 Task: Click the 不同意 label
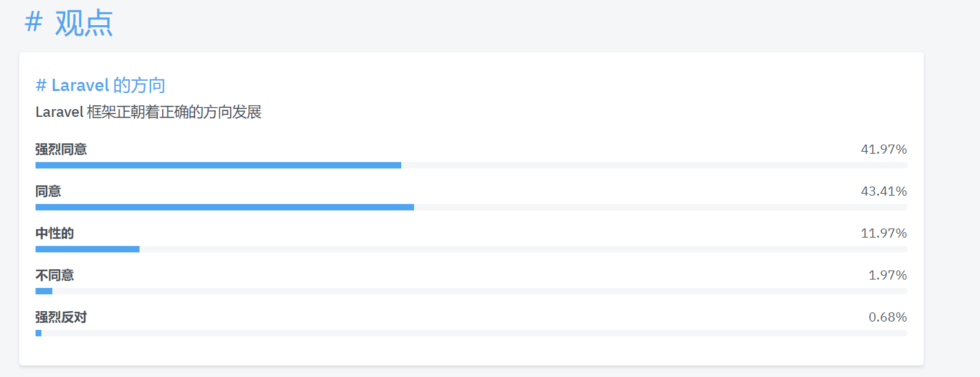pos(55,275)
